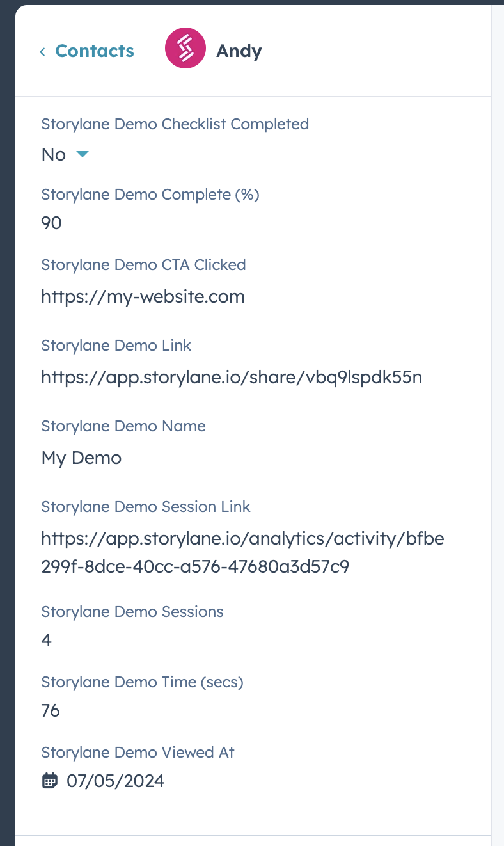Click the back chevron beside Contacts
504x846 pixels.
point(42,52)
